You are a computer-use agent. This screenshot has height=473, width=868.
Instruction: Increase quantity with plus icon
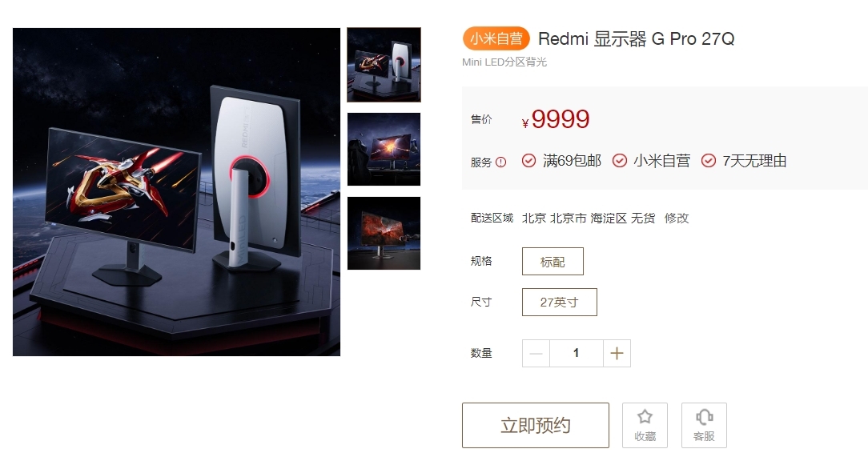[617, 353]
